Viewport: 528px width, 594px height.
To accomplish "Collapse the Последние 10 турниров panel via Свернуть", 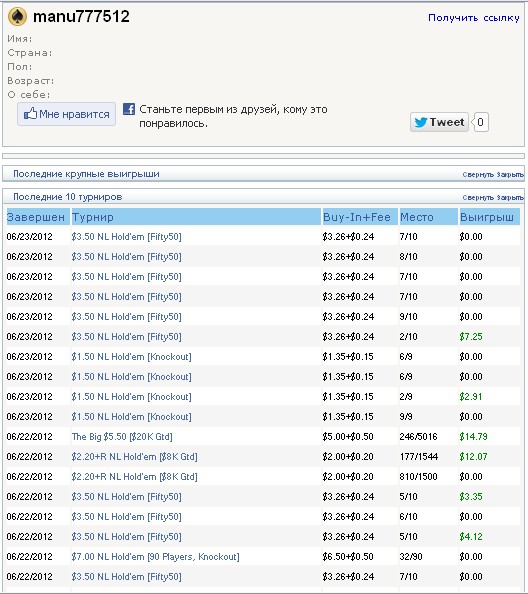I will tap(478, 198).
